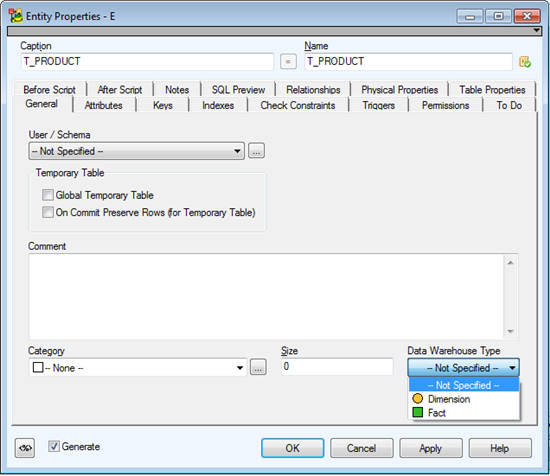Uncheck the Generate checkbox
The height and width of the screenshot is (476, 550).
pos(54,446)
